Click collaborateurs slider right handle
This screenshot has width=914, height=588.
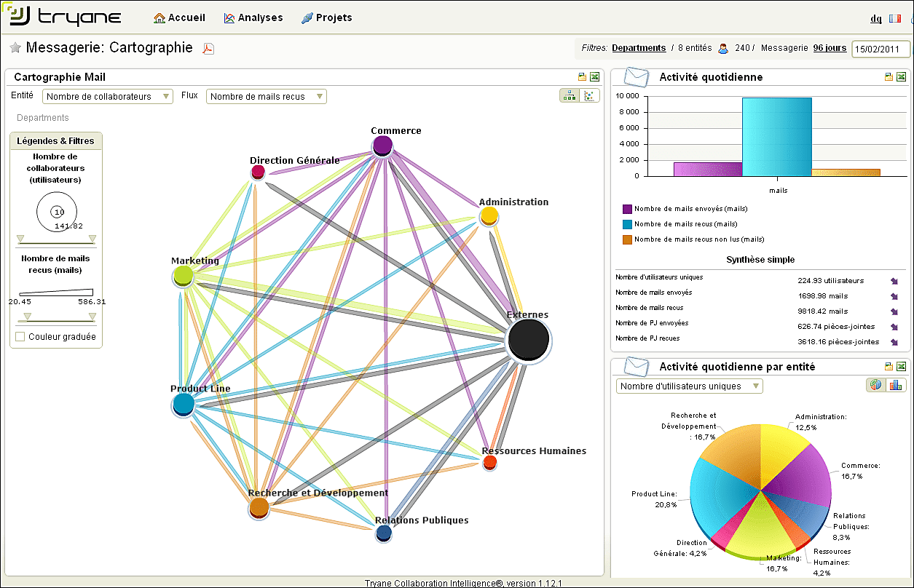pos(92,239)
